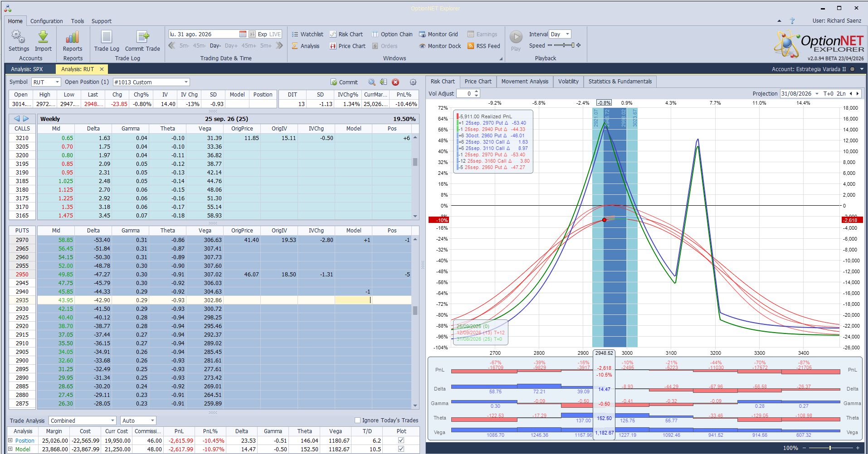Open the Support ribbon tab
The image size is (868, 454).
click(x=102, y=21)
